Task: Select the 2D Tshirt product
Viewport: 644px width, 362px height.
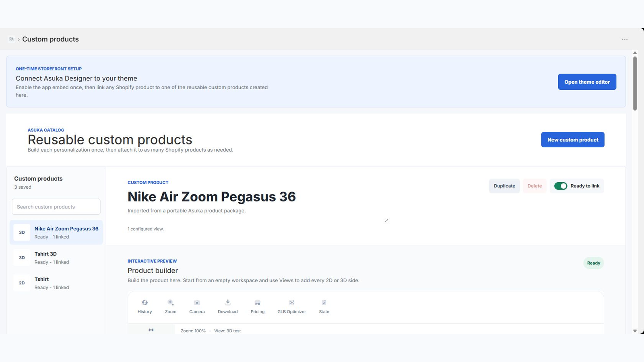Action: (x=56, y=283)
